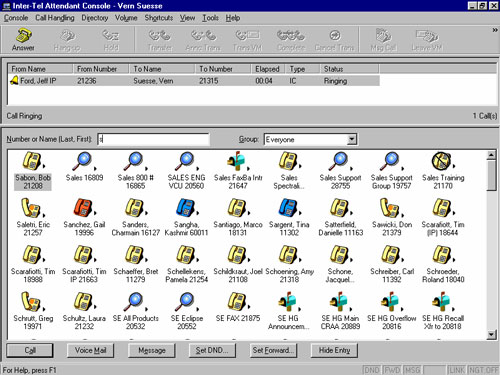Click the Call button
500x375 pixels.
tap(30, 350)
